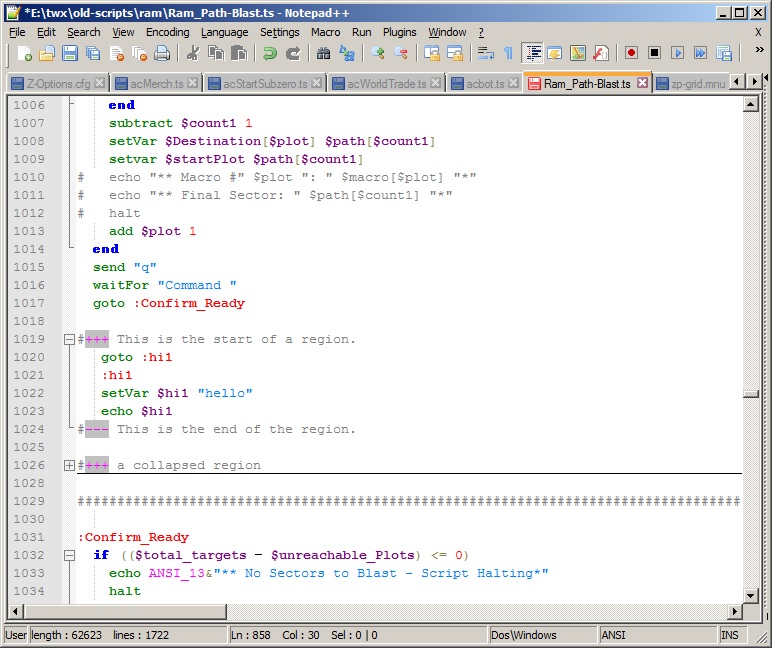Click the Zoom in toolbar icon
The width and height of the screenshot is (772, 648).
tap(378, 53)
